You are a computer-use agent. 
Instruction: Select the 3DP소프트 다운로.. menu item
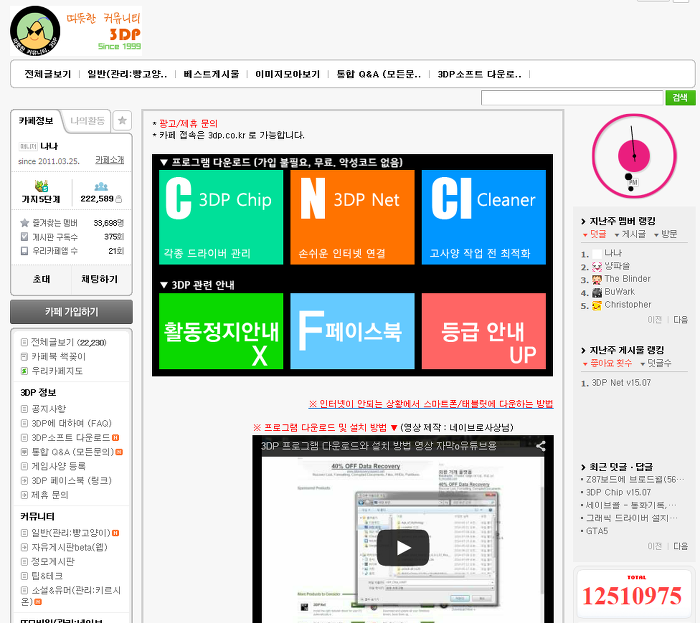coord(479,74)
